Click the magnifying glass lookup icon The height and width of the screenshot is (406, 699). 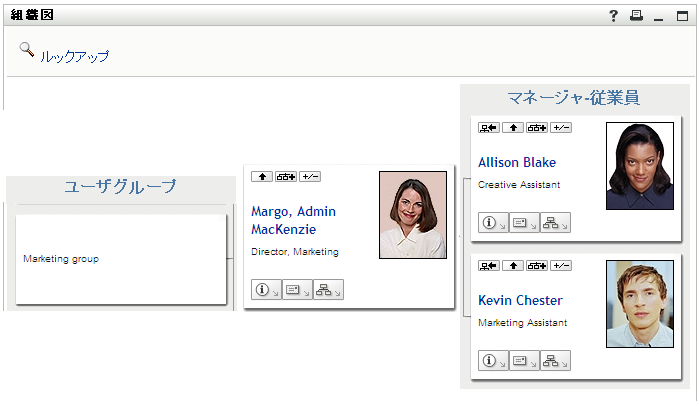pos(27,49)
